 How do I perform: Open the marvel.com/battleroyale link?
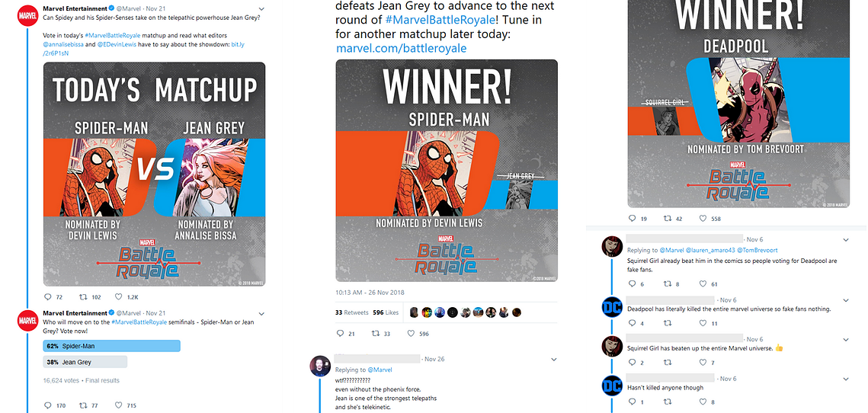pyautogui.click(x=402, y=48)
